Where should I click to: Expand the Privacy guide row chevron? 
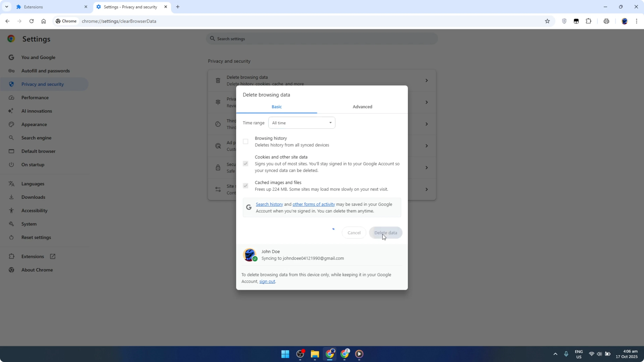[x=426, y=102]
